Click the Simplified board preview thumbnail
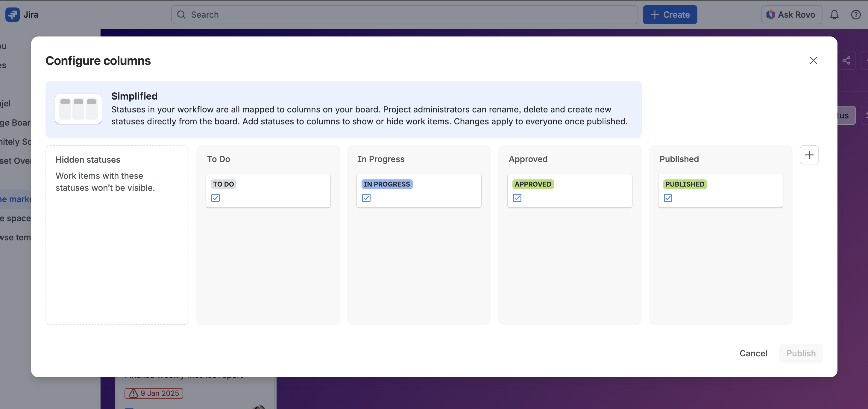 (x=78, y=109)
